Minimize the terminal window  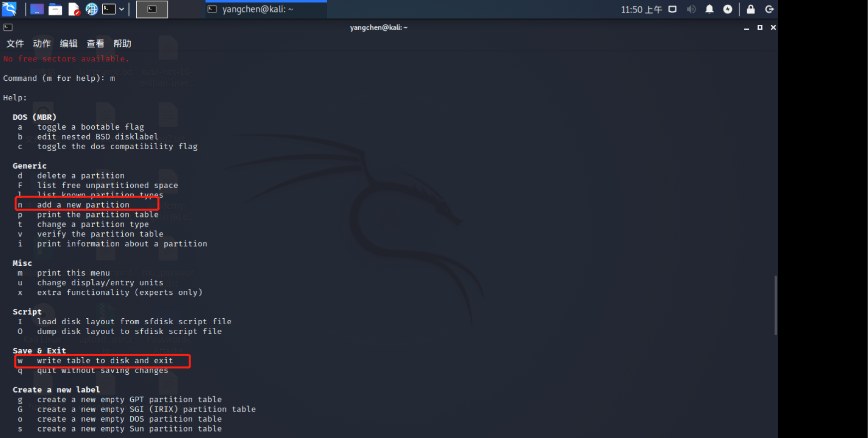click(x=746, y=28)
